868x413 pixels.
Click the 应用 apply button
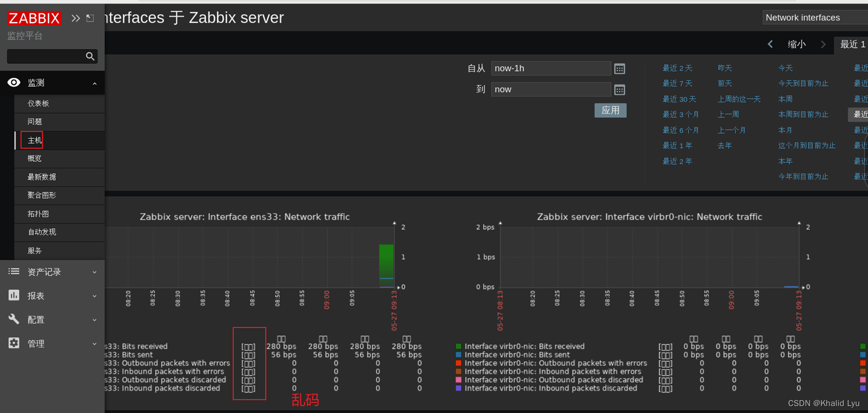click(610, 110)
